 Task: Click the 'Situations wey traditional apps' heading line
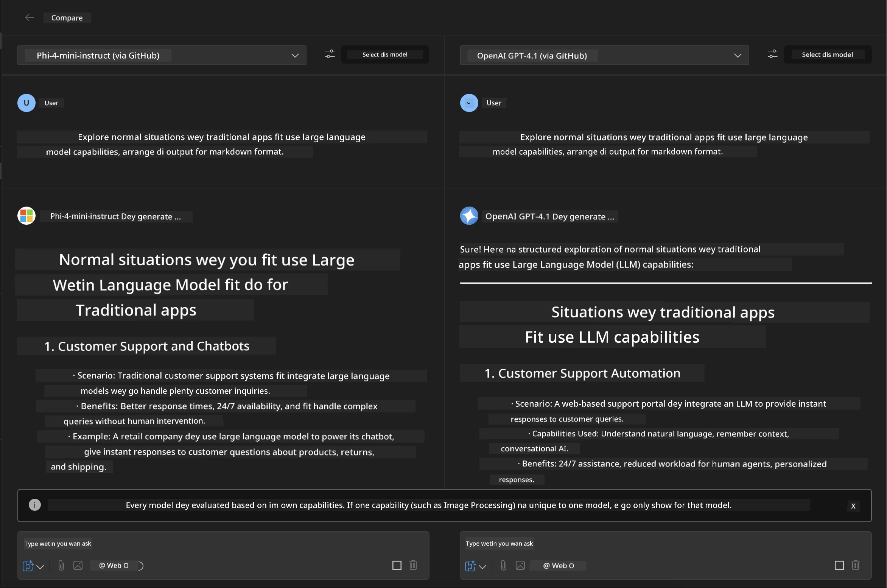pos(663,312)
